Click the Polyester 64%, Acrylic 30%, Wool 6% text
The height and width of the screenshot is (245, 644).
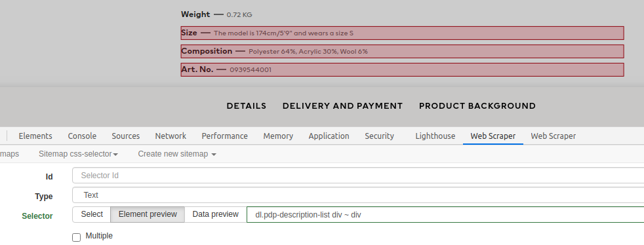point(308,51)
